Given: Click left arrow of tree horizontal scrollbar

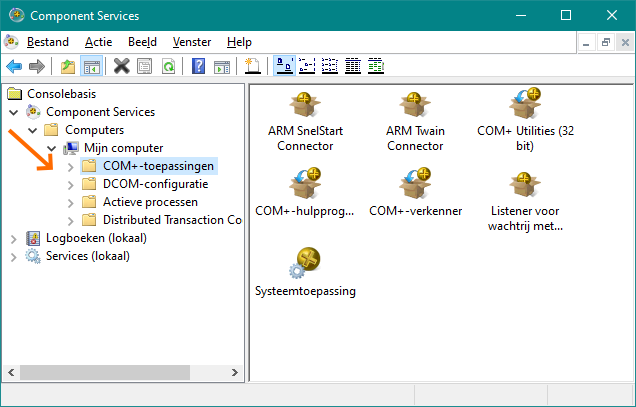Looking at the screenshot, I should [x=11, y=372].
